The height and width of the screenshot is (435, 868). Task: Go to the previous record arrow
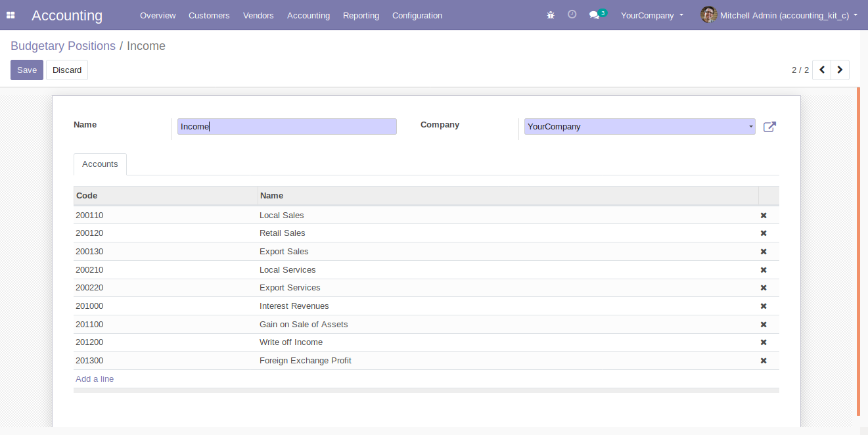point(821,70)
